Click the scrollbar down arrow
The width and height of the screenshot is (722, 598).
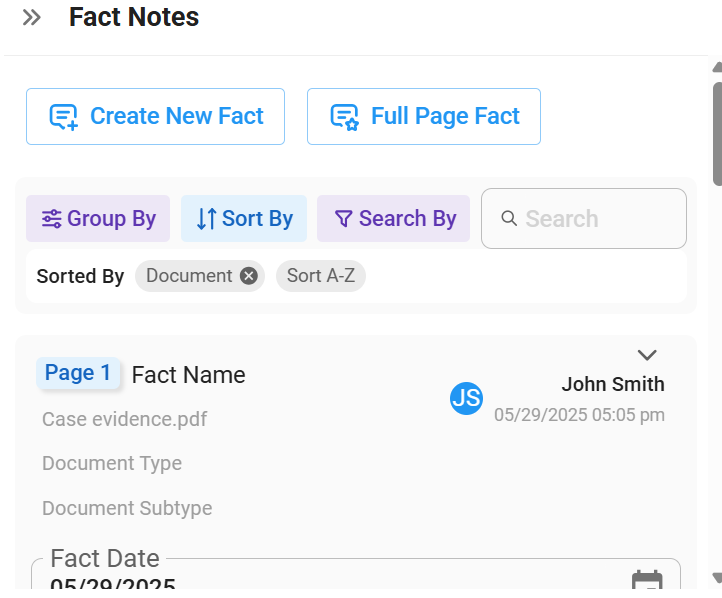717,577
